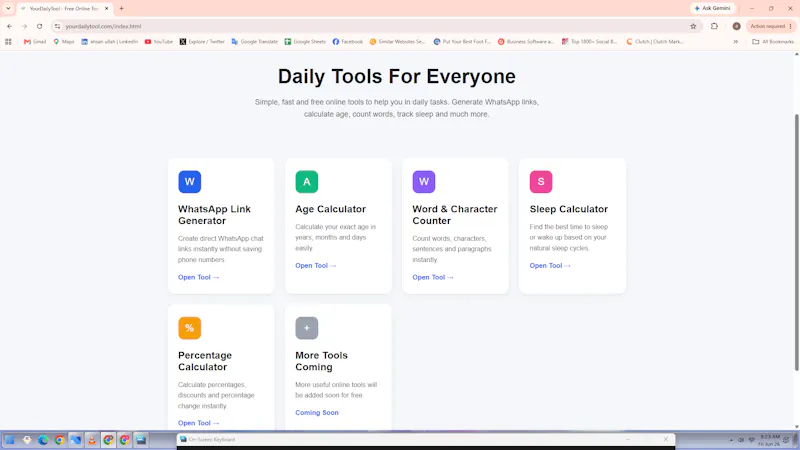Click the pink S Sleep Calculator icon

tap(541, 182)
